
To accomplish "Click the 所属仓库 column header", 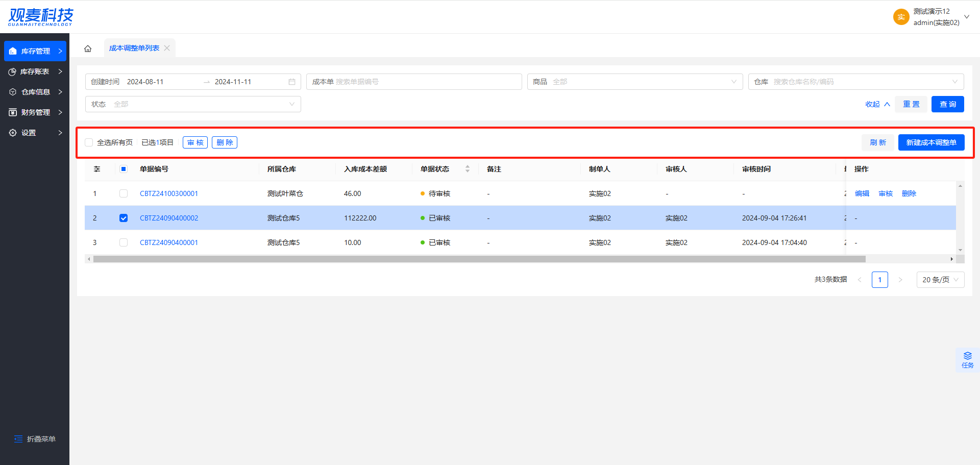I will click(282, 169).
